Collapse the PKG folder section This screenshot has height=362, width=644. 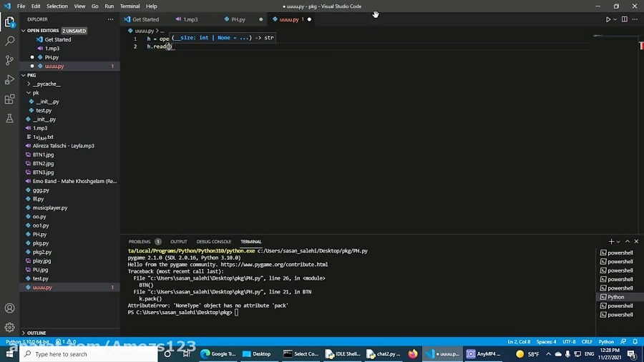(24, 76)
